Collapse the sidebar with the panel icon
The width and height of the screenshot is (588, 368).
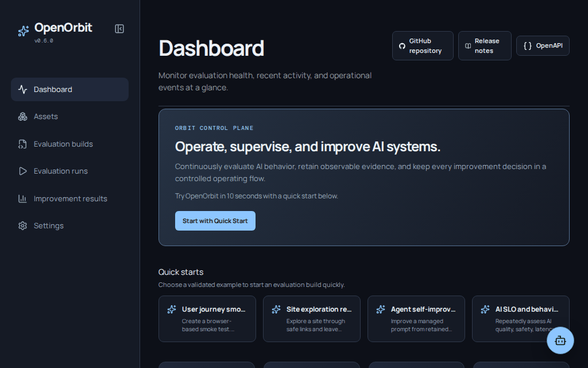pos(119,29)
